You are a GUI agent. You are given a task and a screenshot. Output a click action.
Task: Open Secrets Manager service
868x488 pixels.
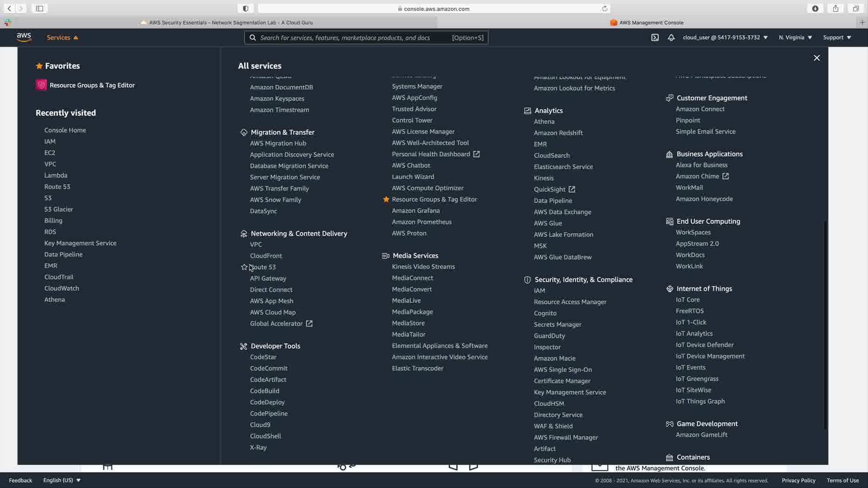(558, 324)
